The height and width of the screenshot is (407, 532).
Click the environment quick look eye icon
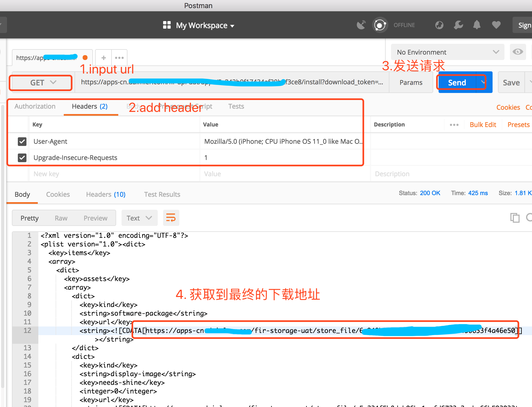(x=518, y=52)
